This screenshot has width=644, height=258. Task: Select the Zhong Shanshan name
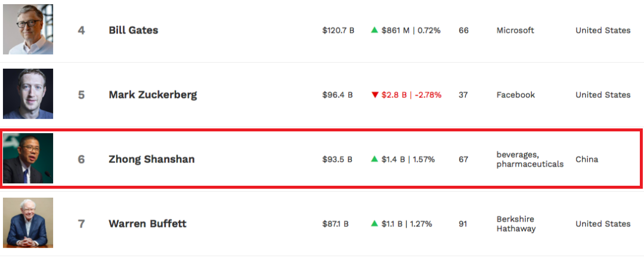[151, 159]
